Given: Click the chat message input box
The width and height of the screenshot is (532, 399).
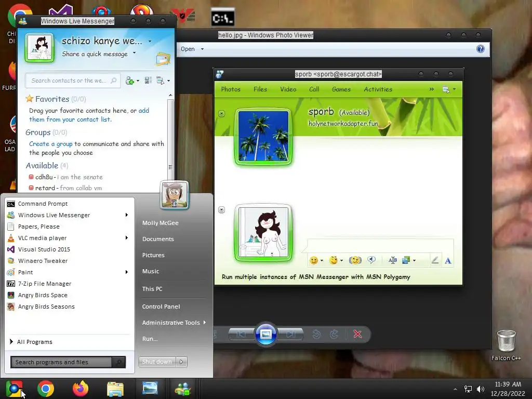Looking at the screenshot, I should click(x=380, y=245).
